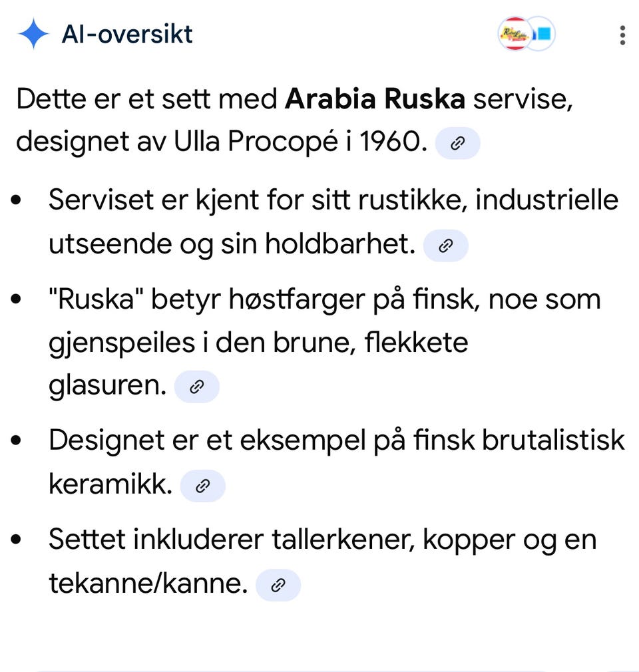Open the blue square source avatar
Viewport: 639px width, 672px height.
[542, 34]
